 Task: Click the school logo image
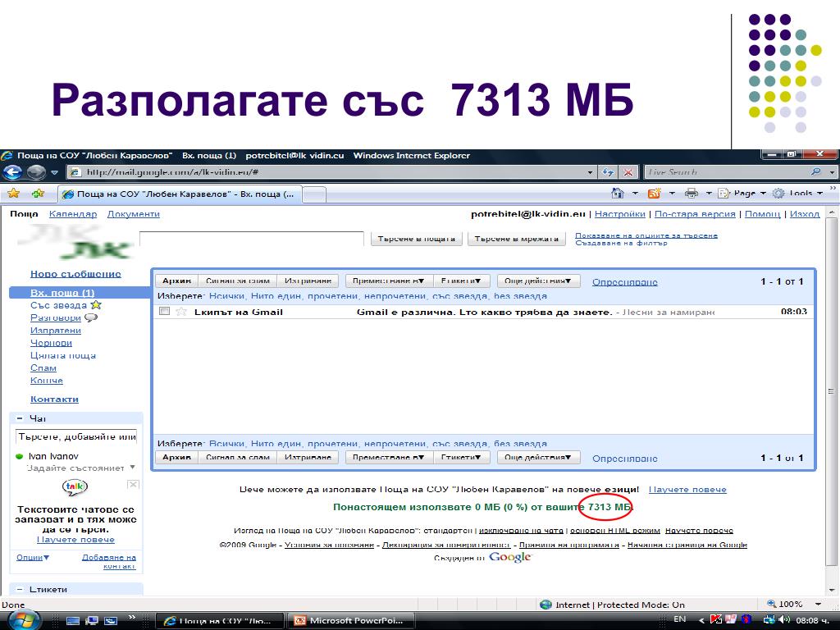pyautogui.click(x=75, y=242)
